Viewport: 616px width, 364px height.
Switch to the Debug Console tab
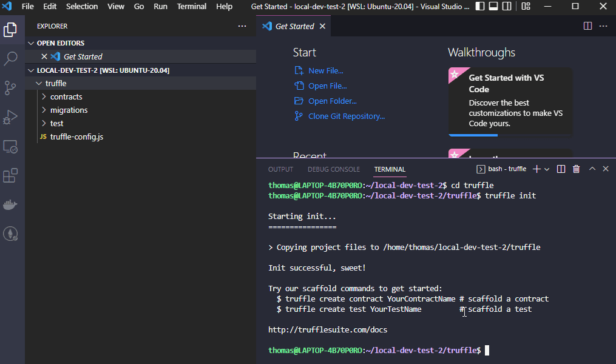pos(334,169)
